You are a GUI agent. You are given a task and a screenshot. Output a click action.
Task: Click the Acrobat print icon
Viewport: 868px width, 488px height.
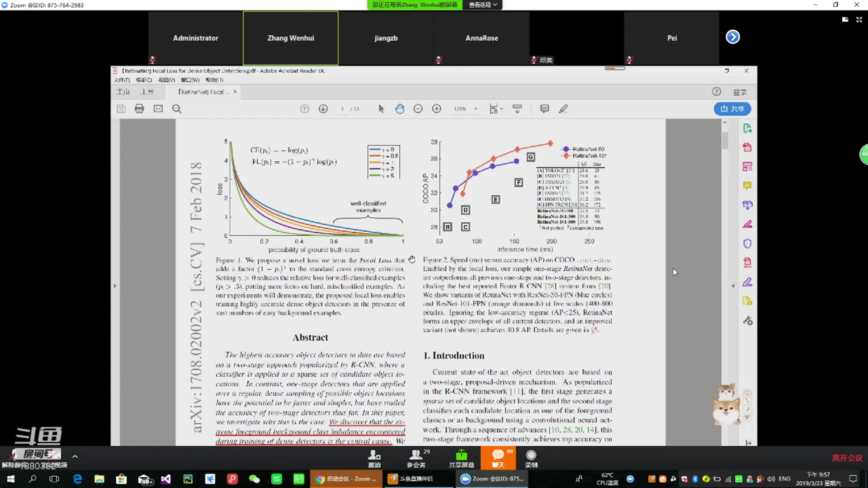(x=139, y=109)
